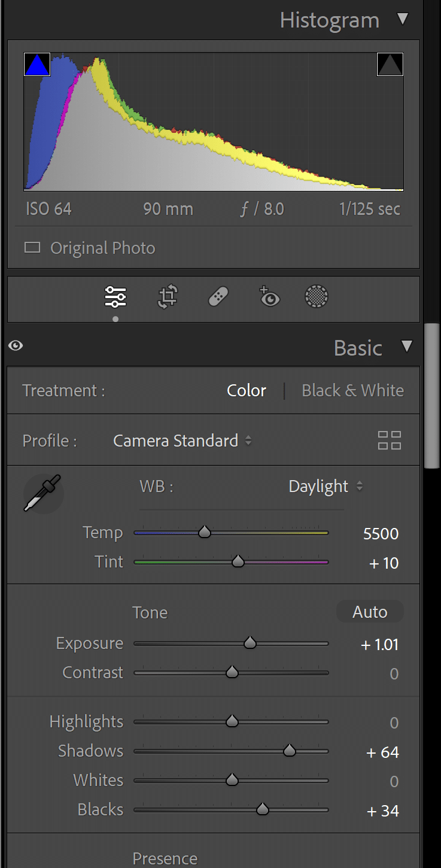
Task: Open the WB Daylight preset dropdown
Action: [x=326, y=486]
